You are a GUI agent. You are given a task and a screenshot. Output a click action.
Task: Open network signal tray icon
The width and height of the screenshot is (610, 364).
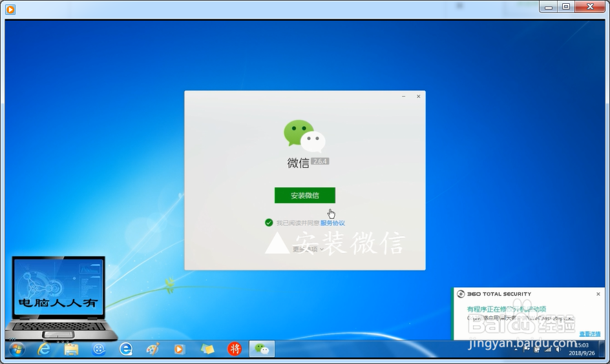pyautogui.click(x=548, y=349)
